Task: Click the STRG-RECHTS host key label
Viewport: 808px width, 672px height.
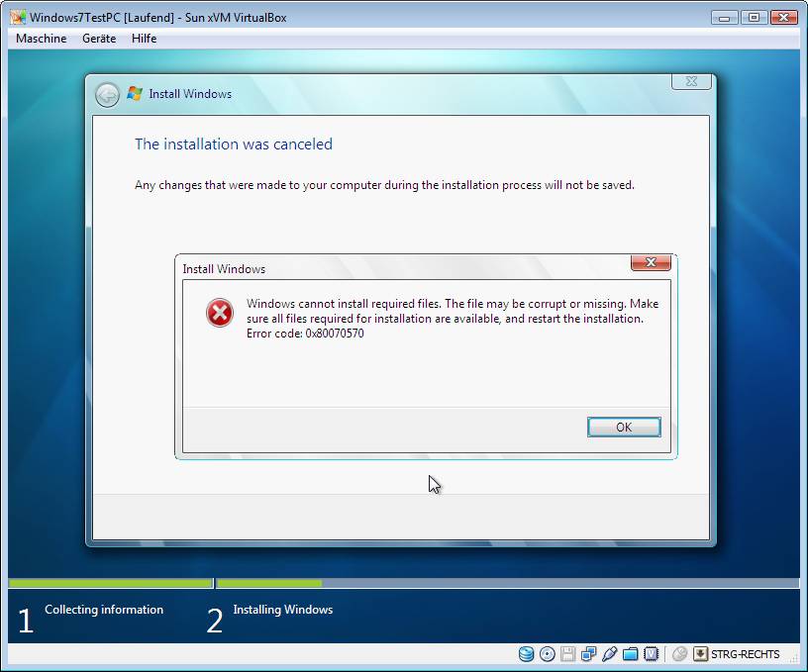Action: [x=746, y=654]
